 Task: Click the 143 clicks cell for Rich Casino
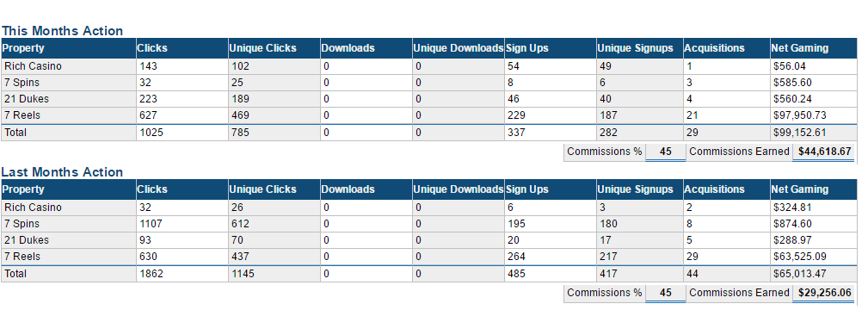[182, 66]
